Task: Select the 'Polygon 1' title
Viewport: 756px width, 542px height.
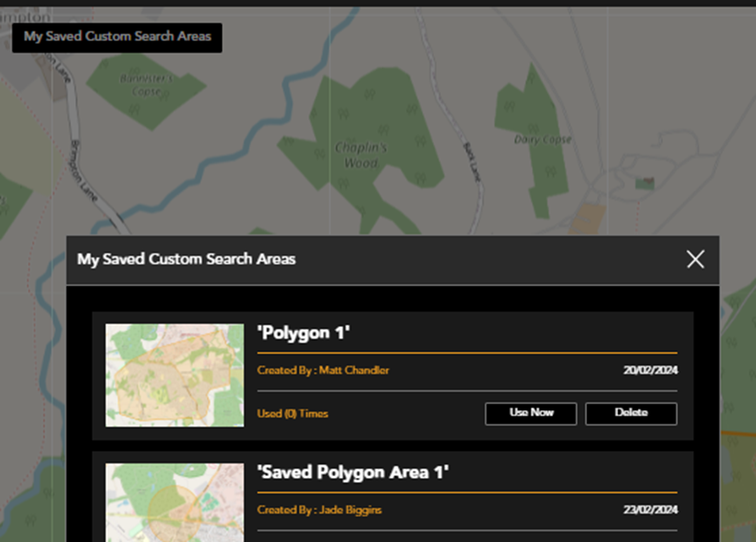Action: (x=303, y=333)
